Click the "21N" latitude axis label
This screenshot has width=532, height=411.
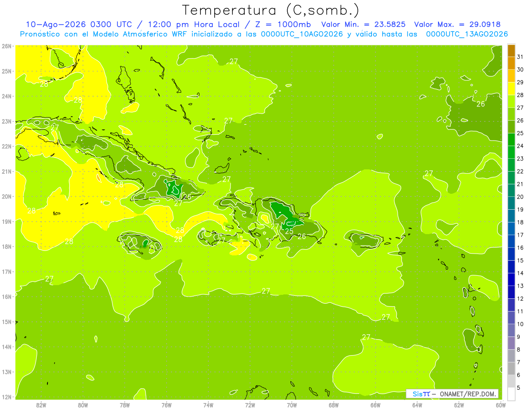point(7,171)
